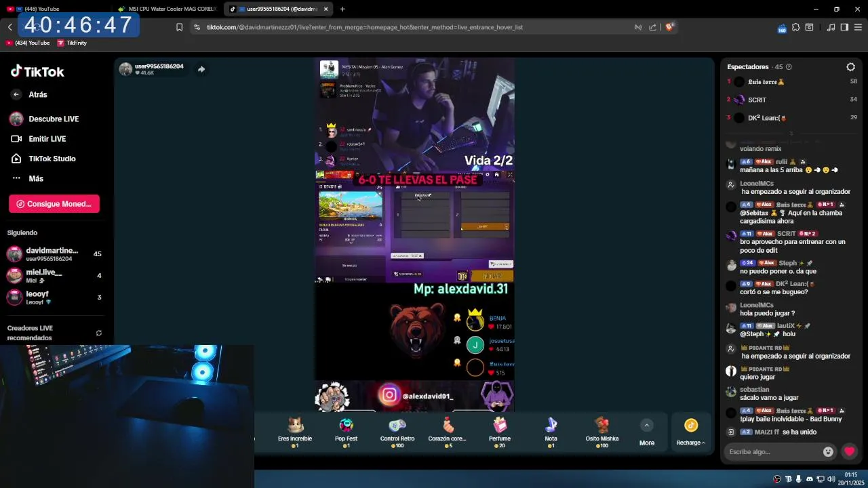Send a heart like on the live
This screenshot has width=868, height=488.
pos(849,451)
